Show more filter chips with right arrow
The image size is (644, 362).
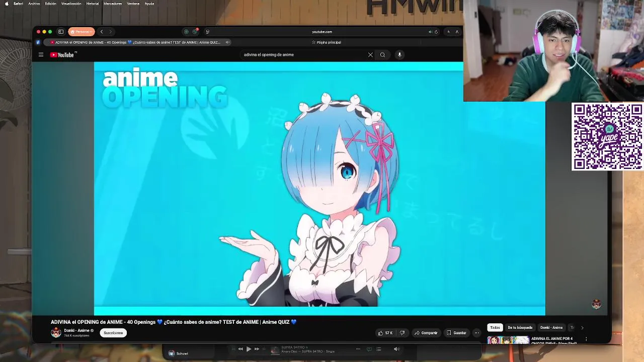coord(582,327)
